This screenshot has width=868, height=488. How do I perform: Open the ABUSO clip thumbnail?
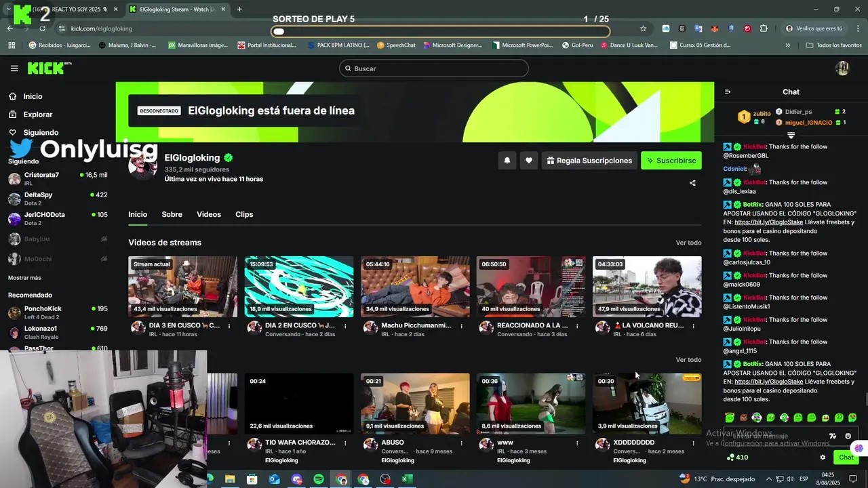(x=415, y=404)
